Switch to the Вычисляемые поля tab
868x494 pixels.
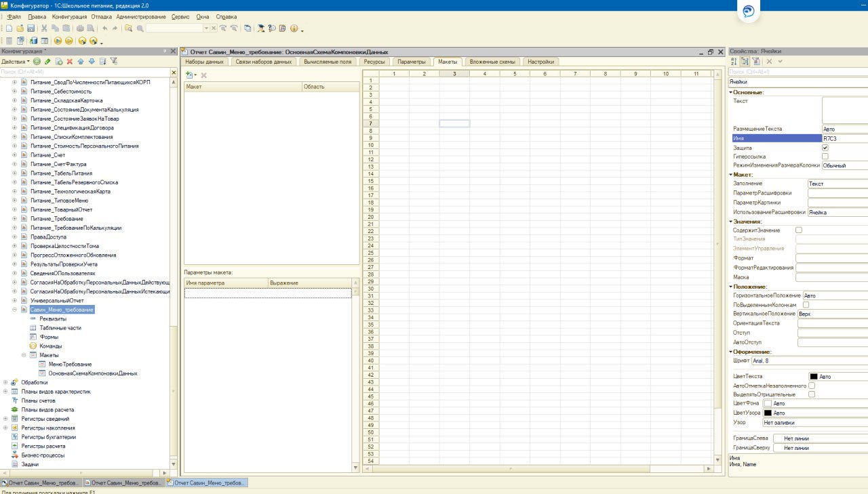[x=328, y=62]
